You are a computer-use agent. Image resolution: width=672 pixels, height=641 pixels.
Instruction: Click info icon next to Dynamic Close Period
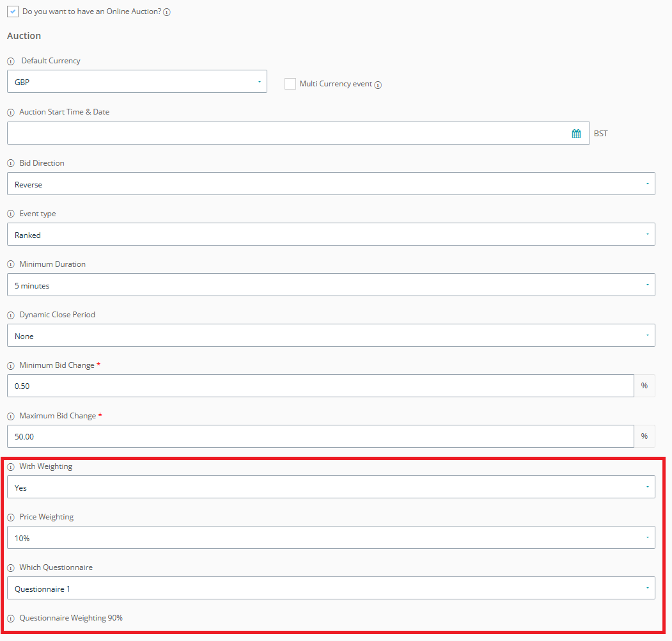[11, 315]
